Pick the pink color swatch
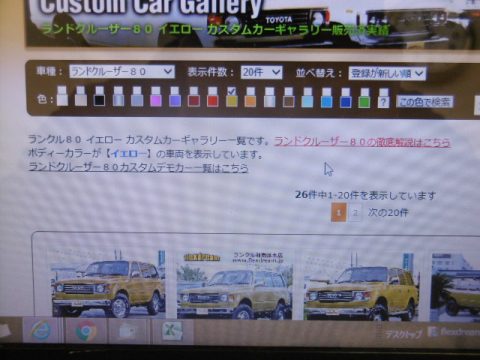The height and width of the screenshot is (360, 480). point(156,100)
